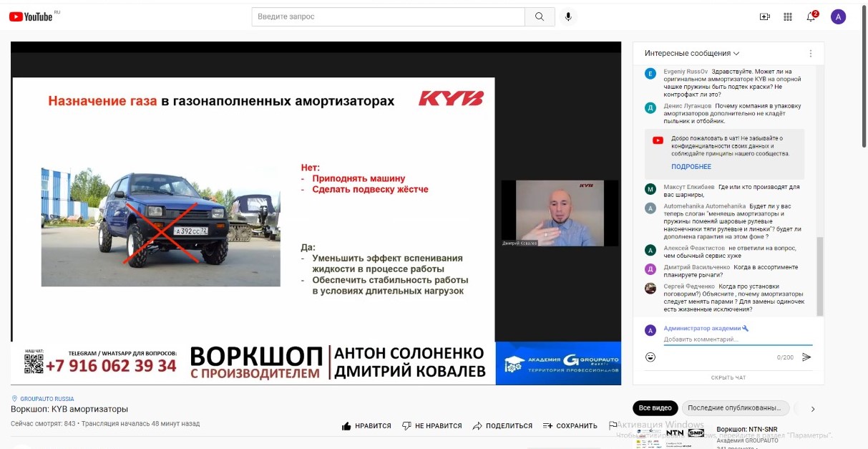Open the chat three-dot options menu

click(811, 54)
